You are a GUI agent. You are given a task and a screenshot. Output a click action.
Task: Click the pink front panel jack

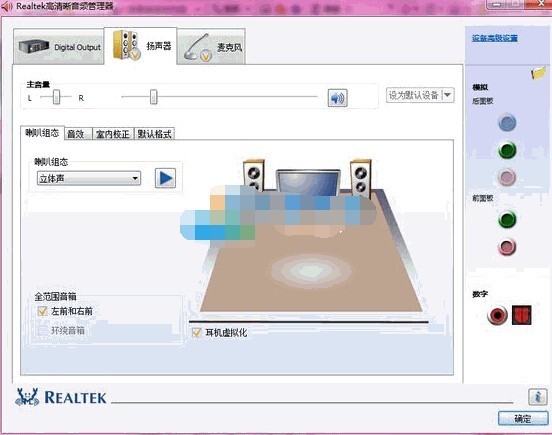[x=507, y=247]
